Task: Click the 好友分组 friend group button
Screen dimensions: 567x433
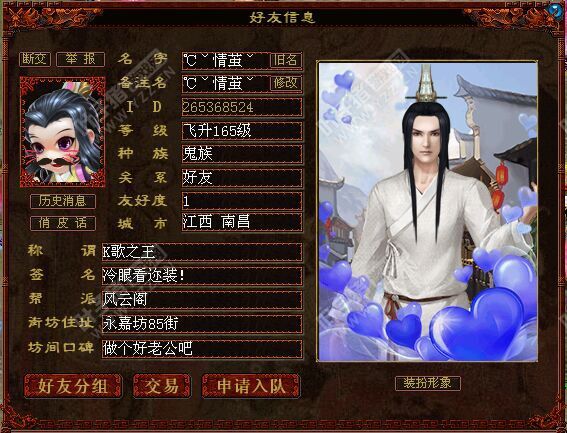Action: (x=73, y=386)
